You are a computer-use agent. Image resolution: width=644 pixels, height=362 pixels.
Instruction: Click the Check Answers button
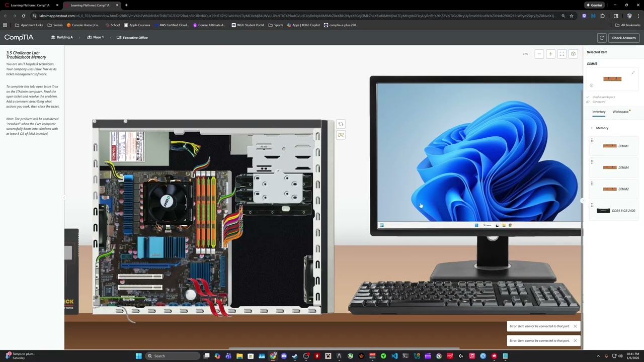[x=624, y=38]
